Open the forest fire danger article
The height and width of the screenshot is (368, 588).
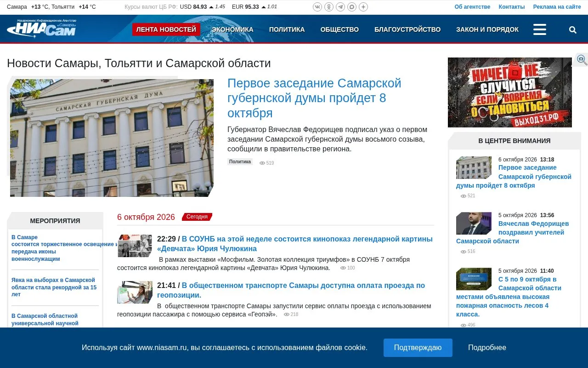509,297
